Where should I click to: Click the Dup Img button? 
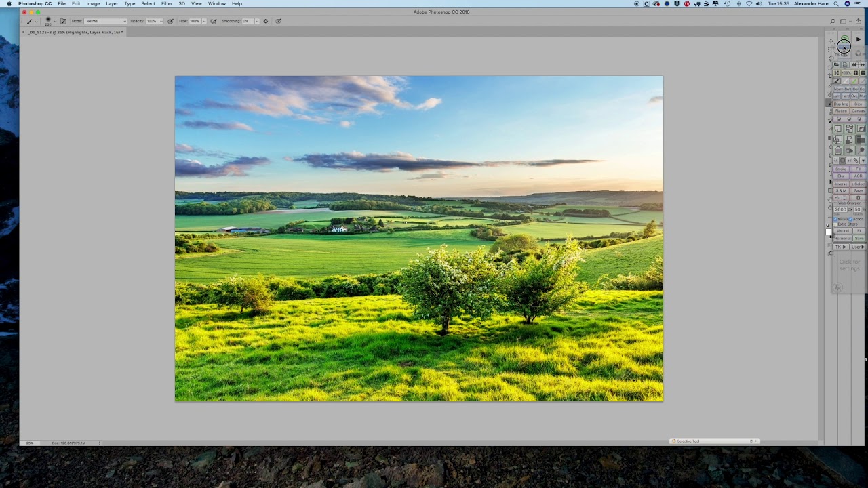[841, 104]
